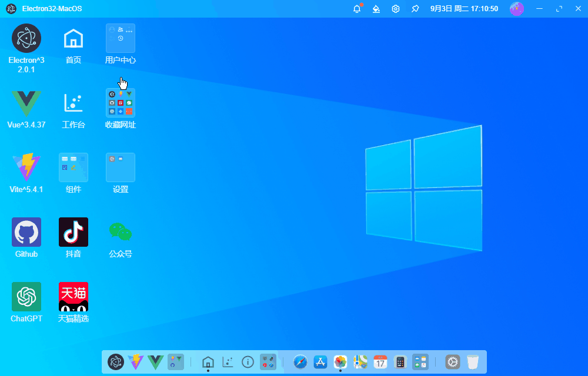
Task: Open the 收藏网址 bookmarks folder
Action: (x=121, y=103)
